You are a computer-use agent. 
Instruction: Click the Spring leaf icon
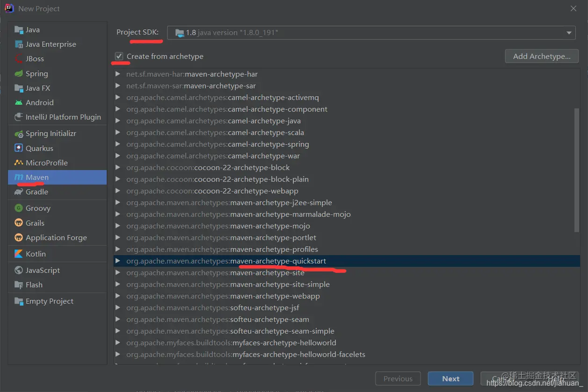tap(19, 73)
